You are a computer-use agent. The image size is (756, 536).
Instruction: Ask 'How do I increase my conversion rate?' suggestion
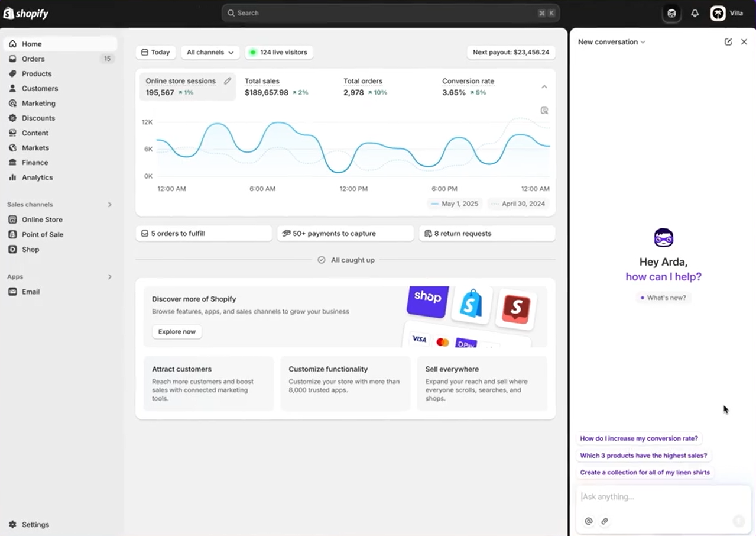click(638, 438)
